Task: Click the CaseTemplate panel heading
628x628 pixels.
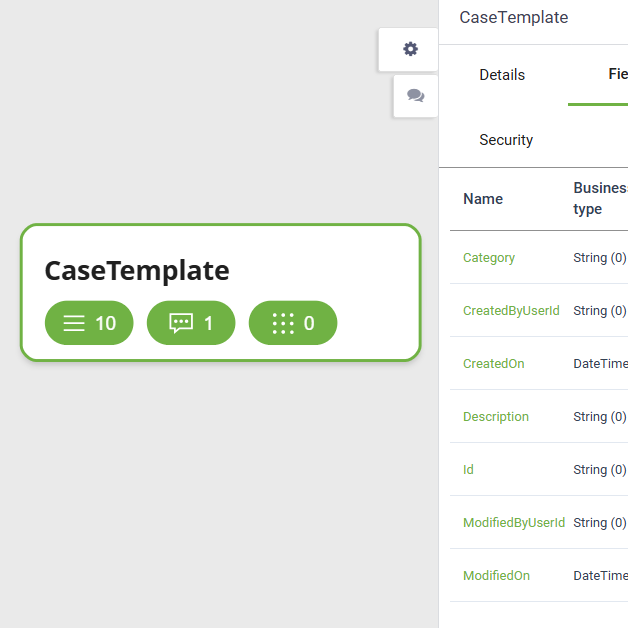Action: tap(513, 18)
